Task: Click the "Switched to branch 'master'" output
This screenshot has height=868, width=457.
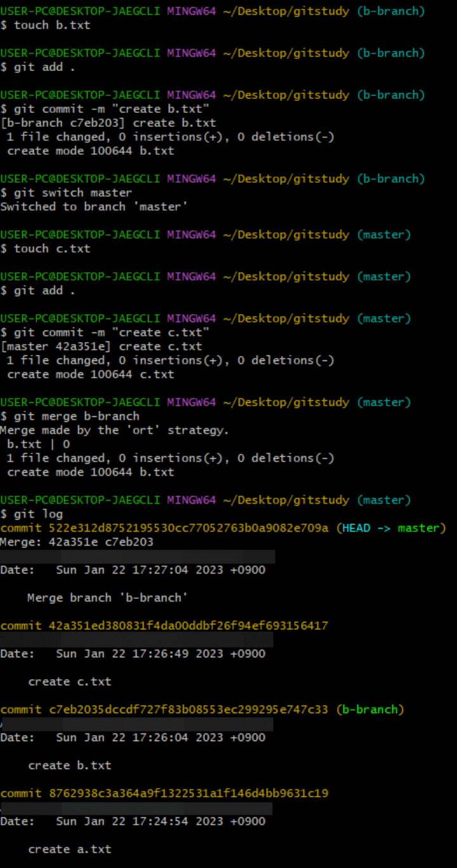Action: (x=94, y=207)
